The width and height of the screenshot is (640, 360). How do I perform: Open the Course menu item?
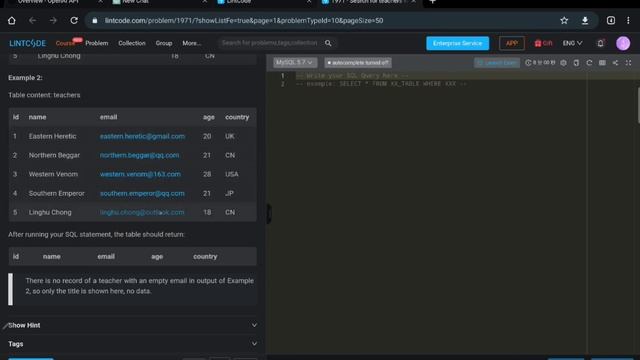(65, 43)
